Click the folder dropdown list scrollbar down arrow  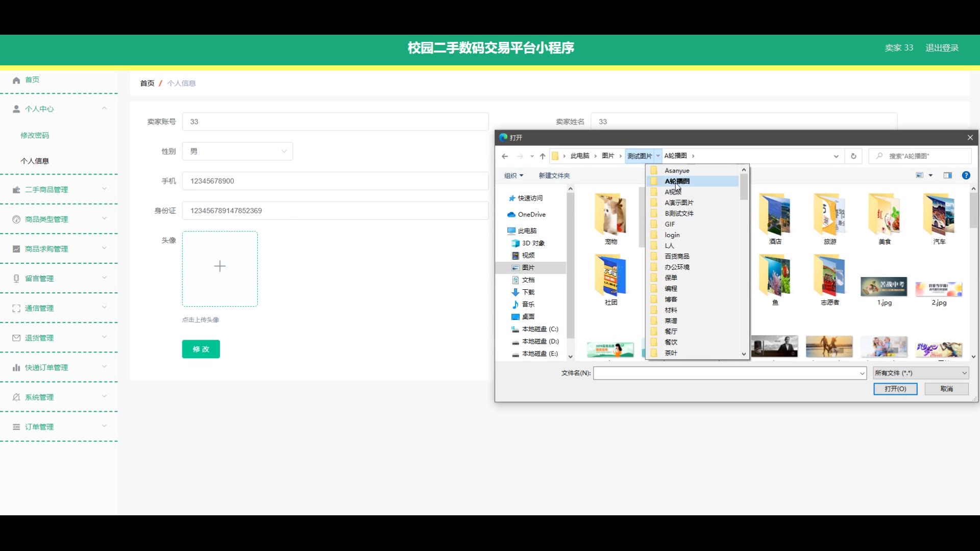point(744,354)
